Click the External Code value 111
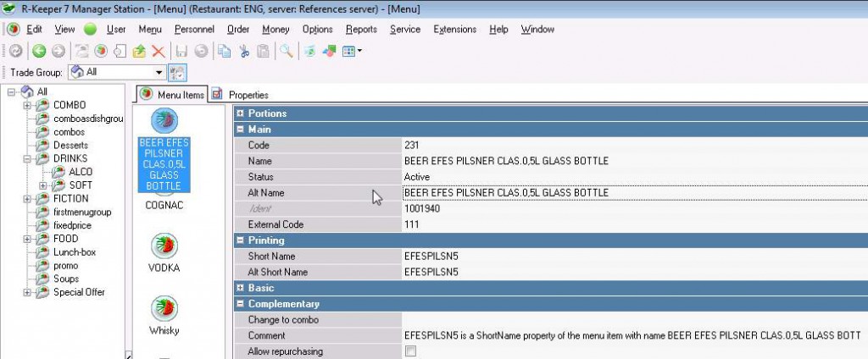The width and height of the screenshot is (868, 359). pos(412,224)
